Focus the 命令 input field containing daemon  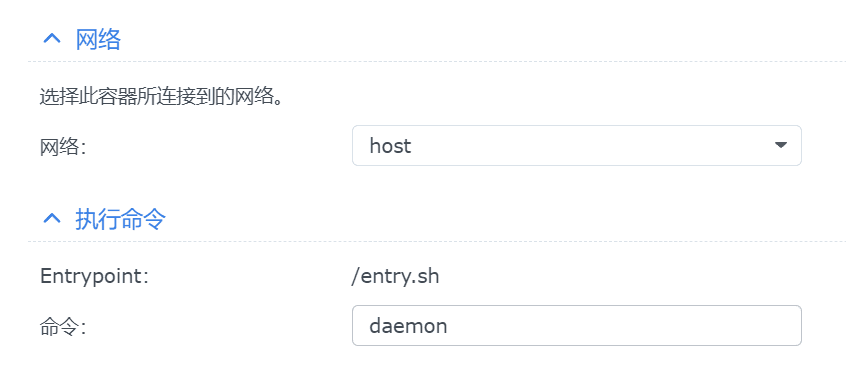click(577, 325)
